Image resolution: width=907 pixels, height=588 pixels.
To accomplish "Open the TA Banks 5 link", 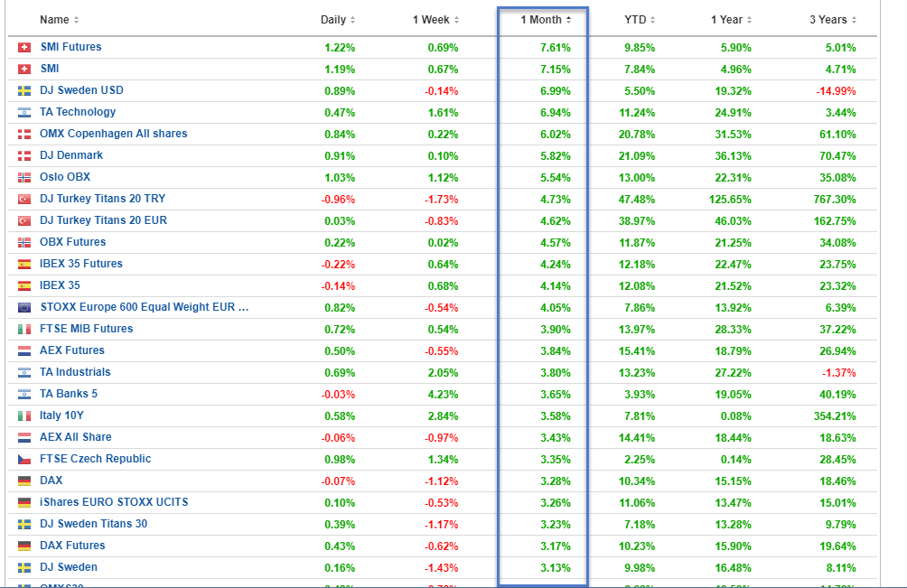I will point(69,394).
